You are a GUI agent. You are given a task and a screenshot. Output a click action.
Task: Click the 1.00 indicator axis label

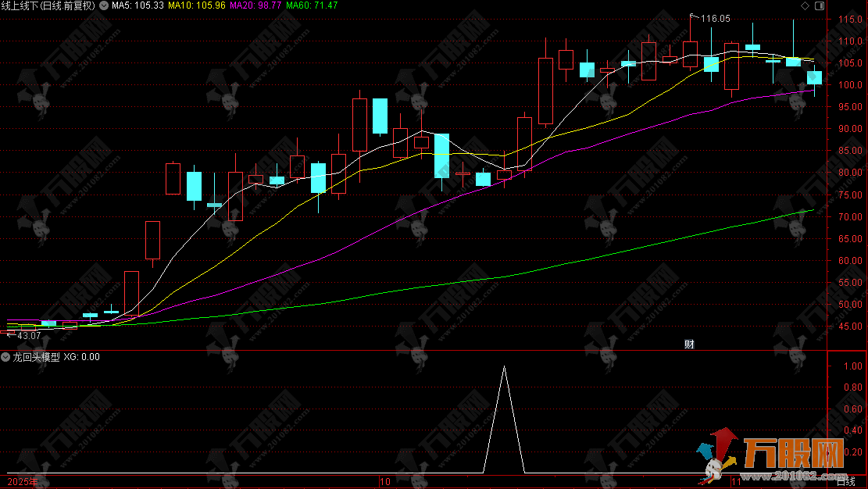click(852, 366)
